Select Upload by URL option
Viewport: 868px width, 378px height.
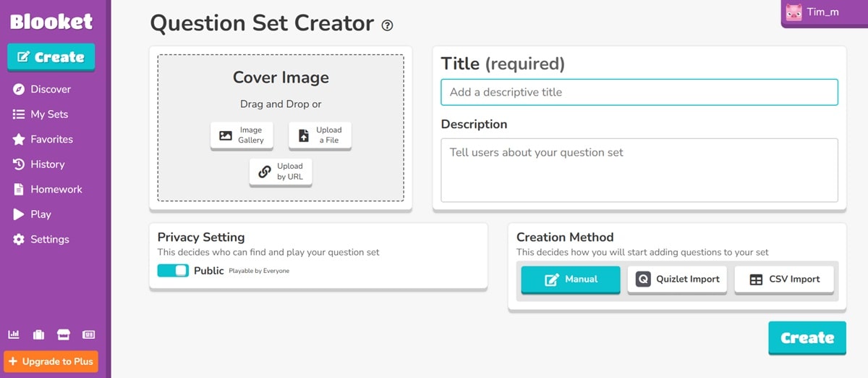pos(281,172)
